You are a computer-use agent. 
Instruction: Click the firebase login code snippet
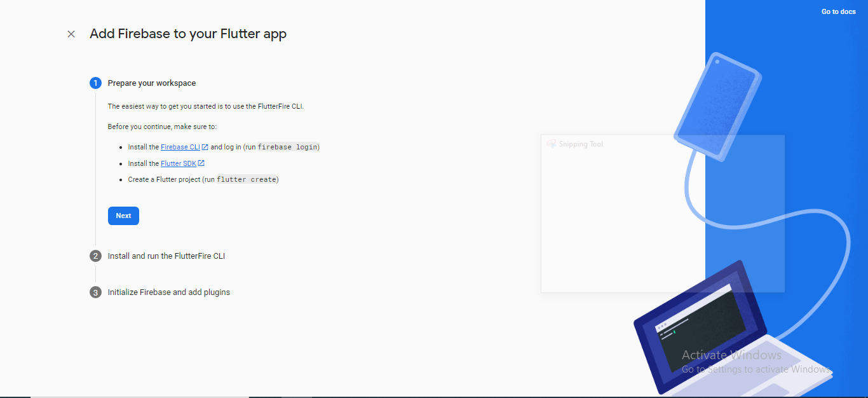coord(287,147)
